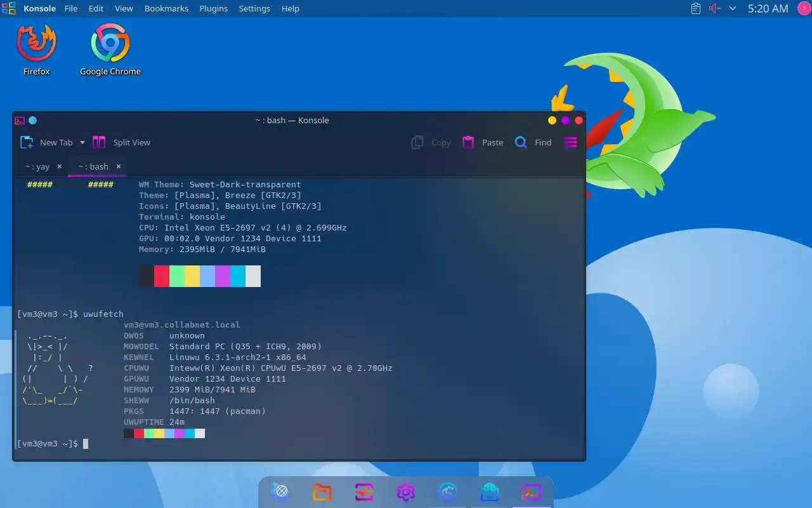812x508 pixels.
Task: Click the 'UWUPTIME 24m' line
Action: click(154, 422)
